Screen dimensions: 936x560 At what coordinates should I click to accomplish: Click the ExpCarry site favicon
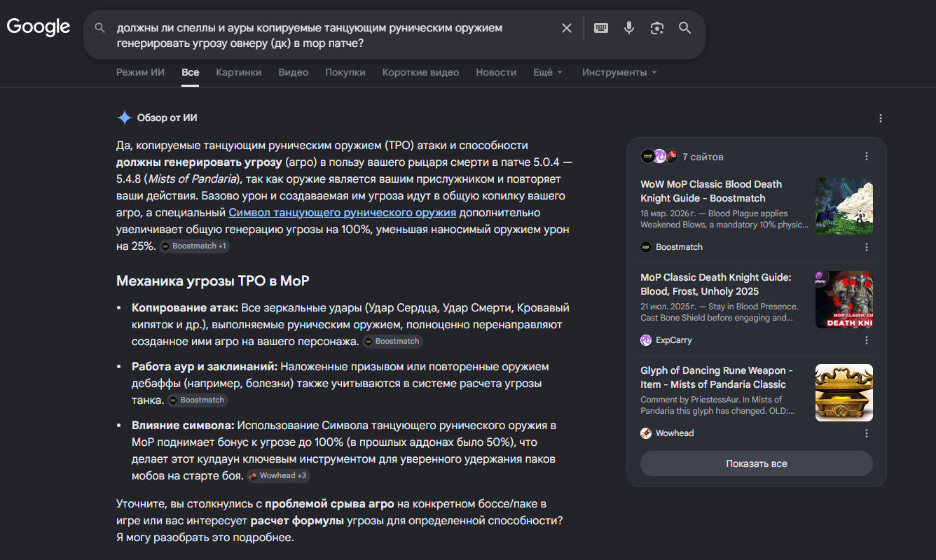coord(646,340)
